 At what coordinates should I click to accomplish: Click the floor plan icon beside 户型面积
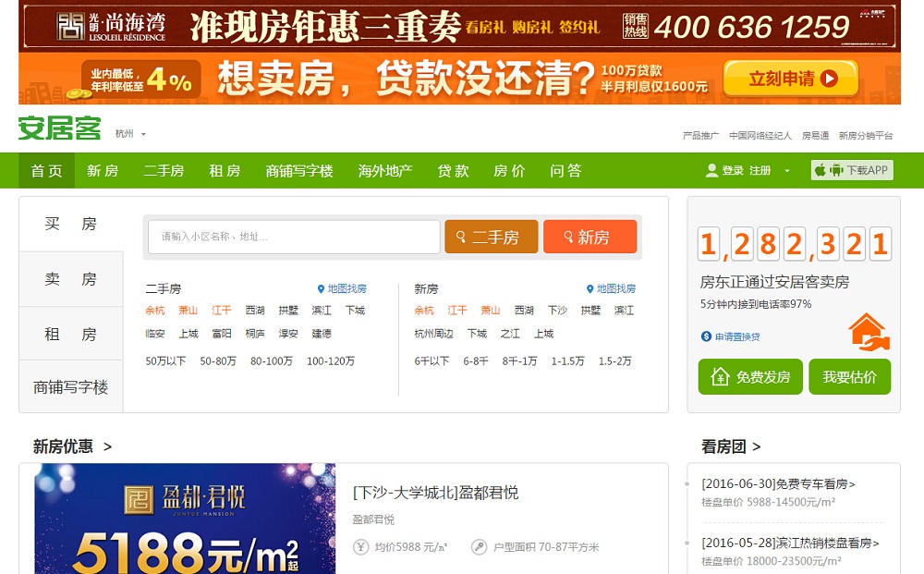(x=479, y=547)
